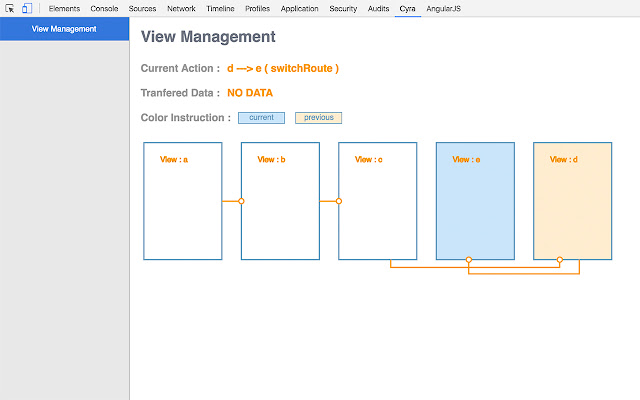Select the Cyra tab
This screenshot has width=640, height=400.
point(407,9)
